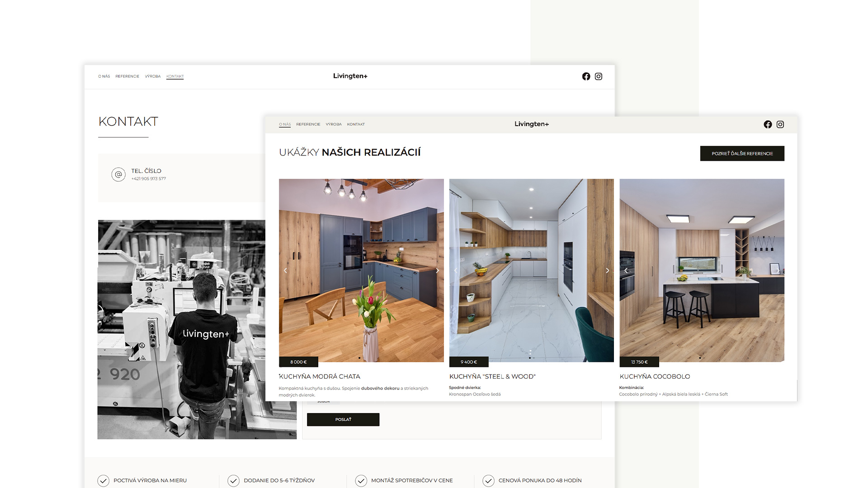
Task: Show next photo of Kuchyňa Cocobolo
Action: click(x=778, y=271)
